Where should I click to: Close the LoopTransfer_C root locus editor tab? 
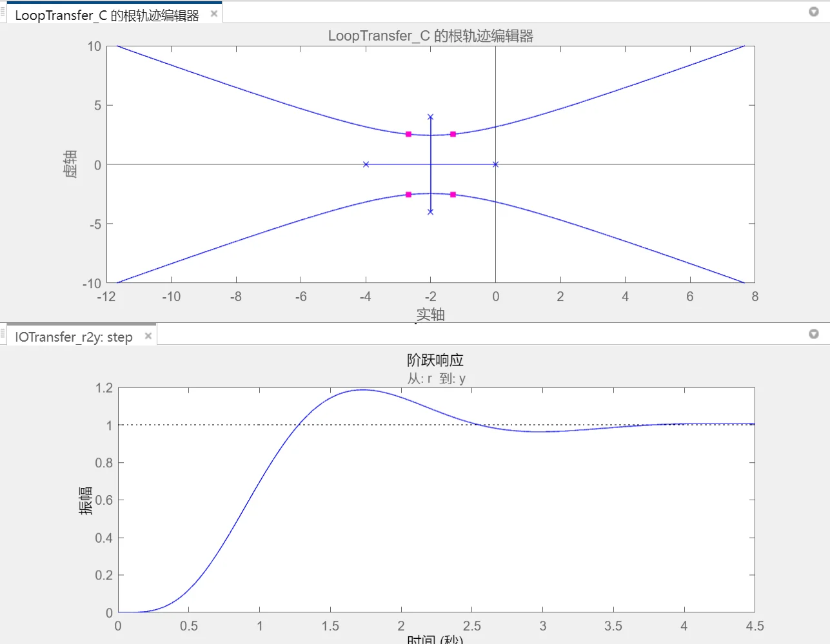214,14
